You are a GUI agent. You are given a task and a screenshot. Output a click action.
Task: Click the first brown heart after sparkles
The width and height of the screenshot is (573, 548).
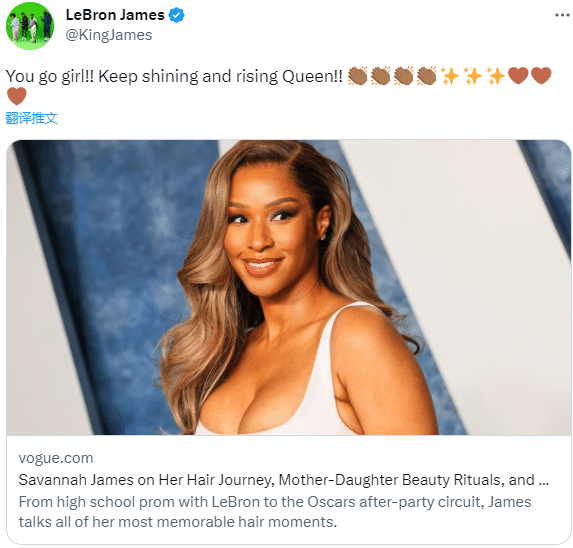click(518, 76)
